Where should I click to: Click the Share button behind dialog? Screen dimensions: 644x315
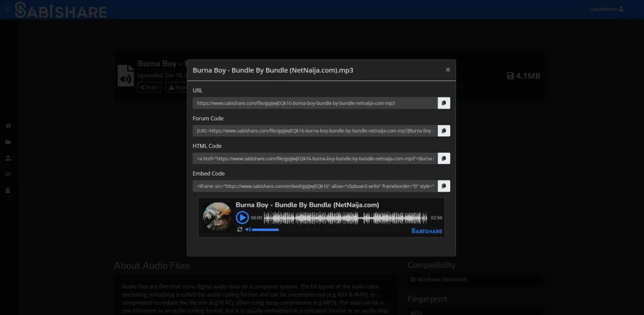pos(150,87)
